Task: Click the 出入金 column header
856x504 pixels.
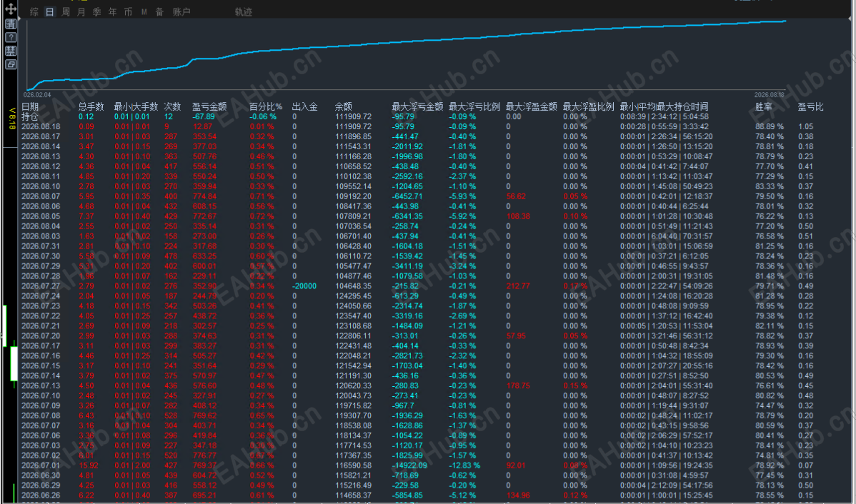Action: click(x=305, y=107)
